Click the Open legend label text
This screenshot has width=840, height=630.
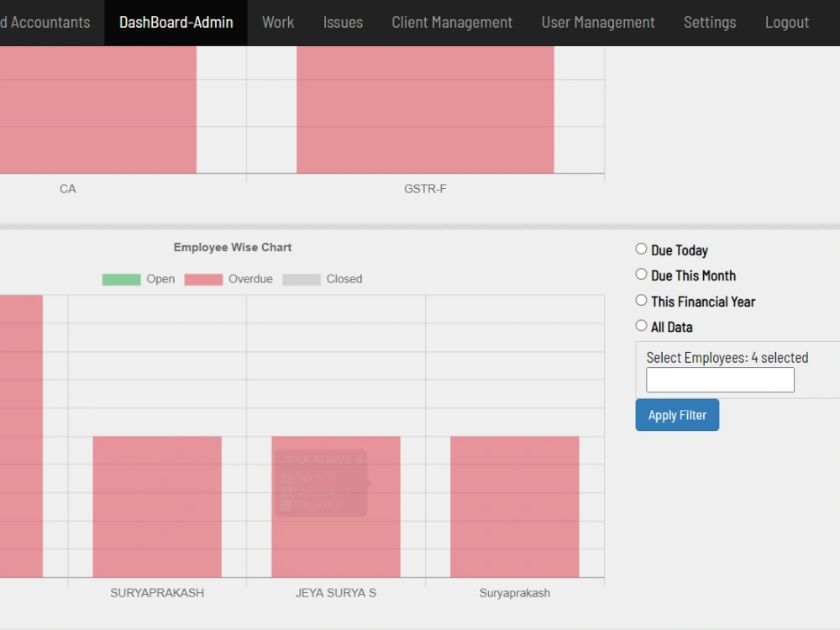point(160,279)
